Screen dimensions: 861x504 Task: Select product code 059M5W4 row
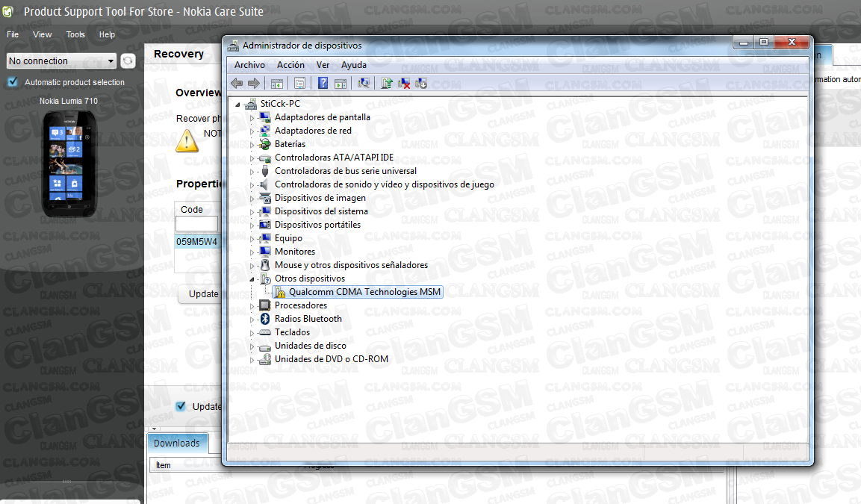pyautogui.click(x=198, y=242)
